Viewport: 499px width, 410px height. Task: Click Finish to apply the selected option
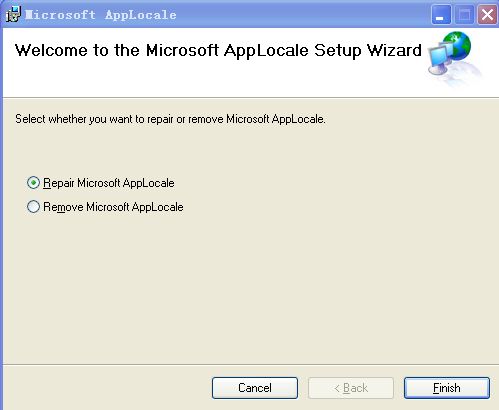[447, 388]
